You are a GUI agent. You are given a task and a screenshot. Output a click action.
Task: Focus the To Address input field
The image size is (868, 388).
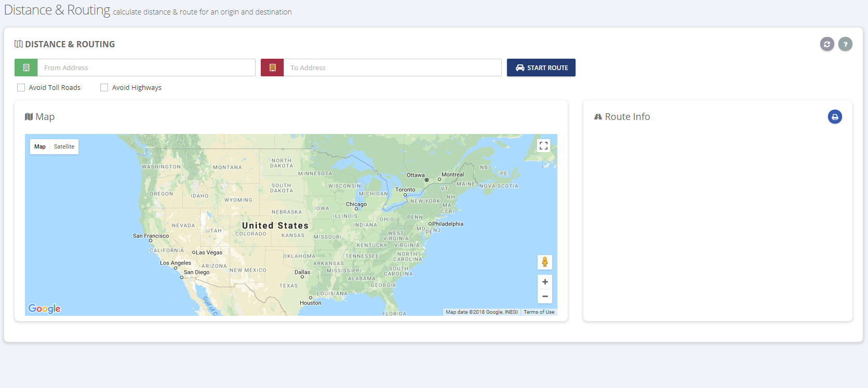392,68
